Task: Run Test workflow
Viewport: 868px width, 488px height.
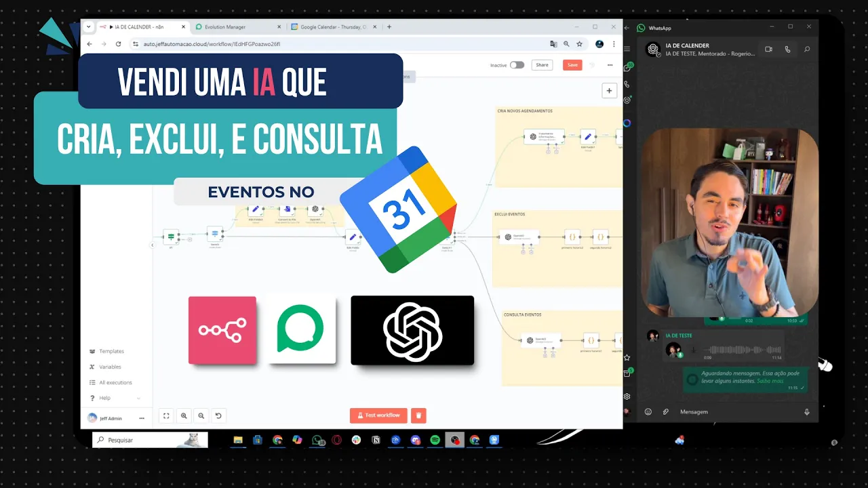Action: (x=378, y=415)
